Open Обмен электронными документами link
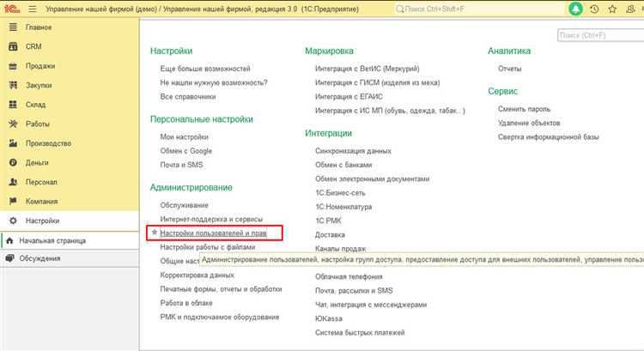Screen dimensions: 644x351 point(372,179)
